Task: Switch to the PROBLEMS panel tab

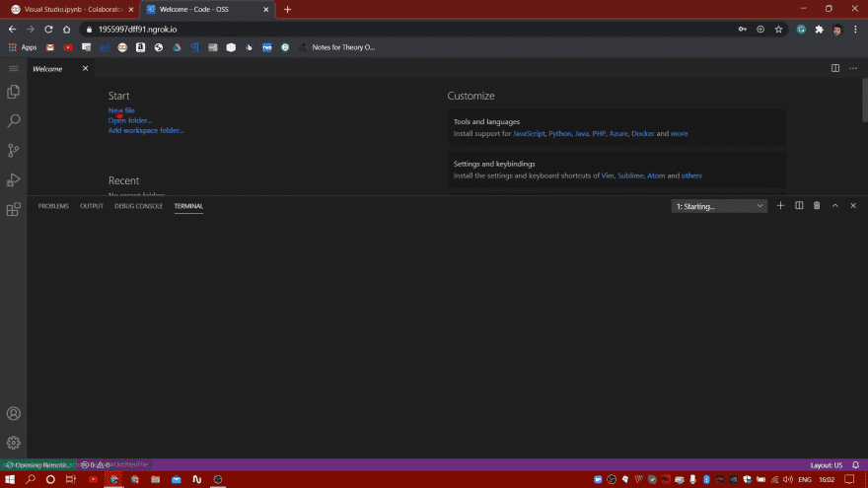Action: click(53, 206)
